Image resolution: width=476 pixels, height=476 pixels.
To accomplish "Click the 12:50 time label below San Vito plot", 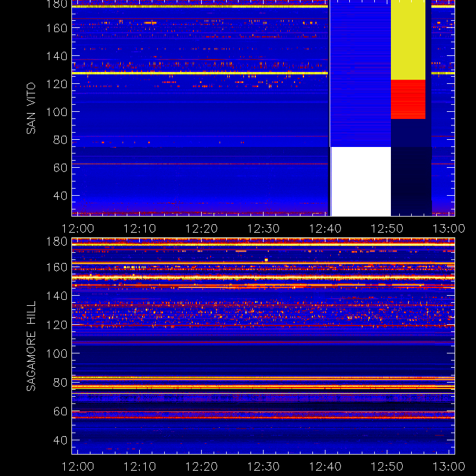I will (387, 228).
